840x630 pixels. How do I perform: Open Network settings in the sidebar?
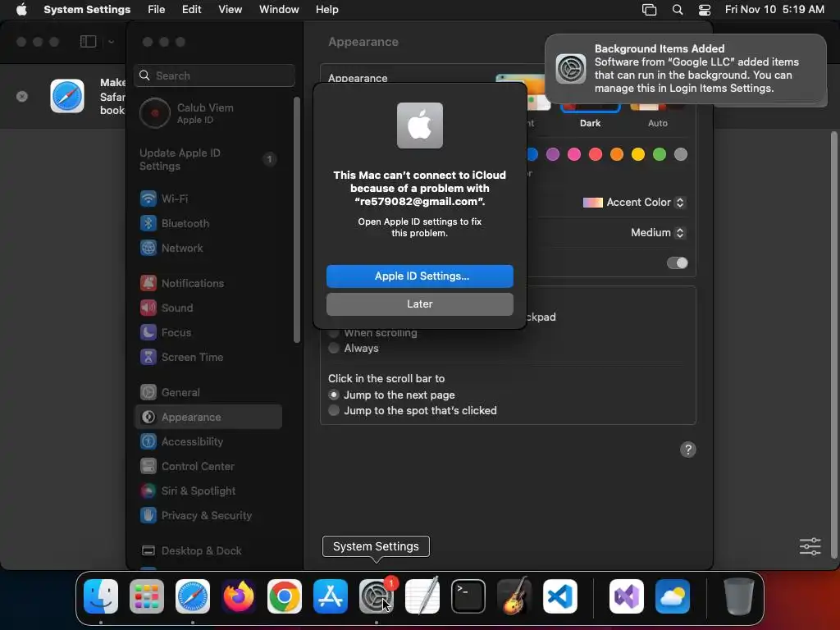(x=208, y=248)
